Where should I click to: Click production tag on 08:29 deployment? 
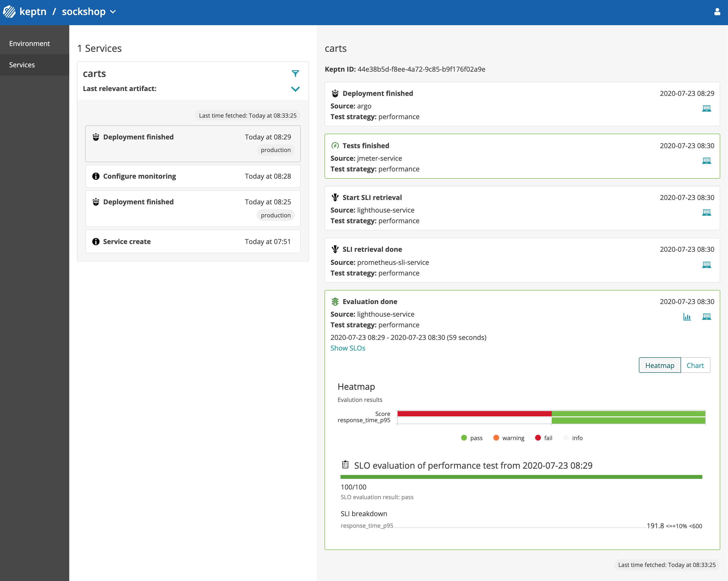(x=276, y=150)
